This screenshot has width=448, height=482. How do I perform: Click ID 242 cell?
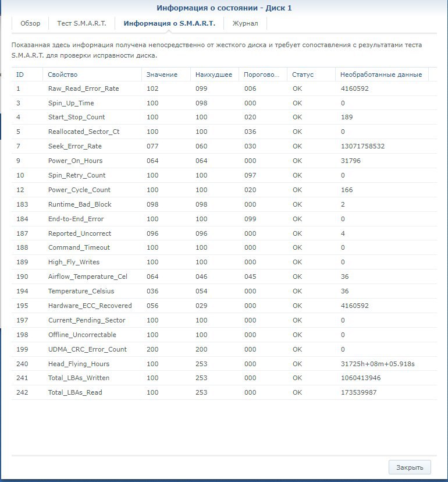[x=22, y=392]
